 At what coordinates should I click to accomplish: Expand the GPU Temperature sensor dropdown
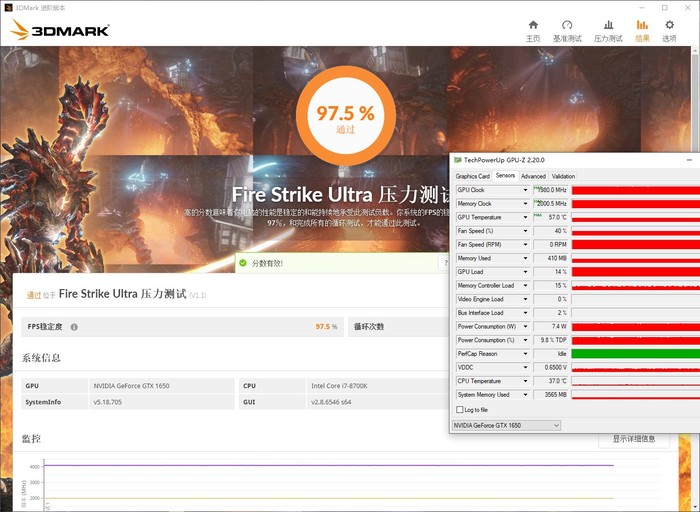[x=525, y=217]
